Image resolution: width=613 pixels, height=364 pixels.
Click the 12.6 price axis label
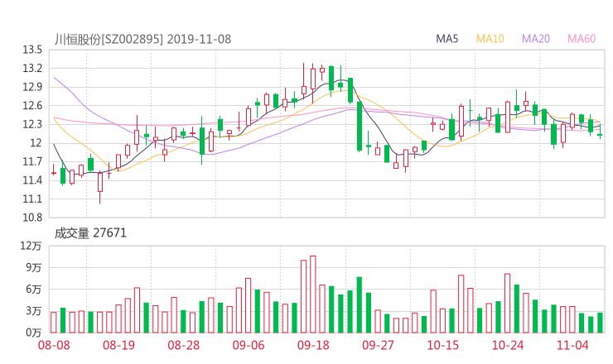point(32,106)
